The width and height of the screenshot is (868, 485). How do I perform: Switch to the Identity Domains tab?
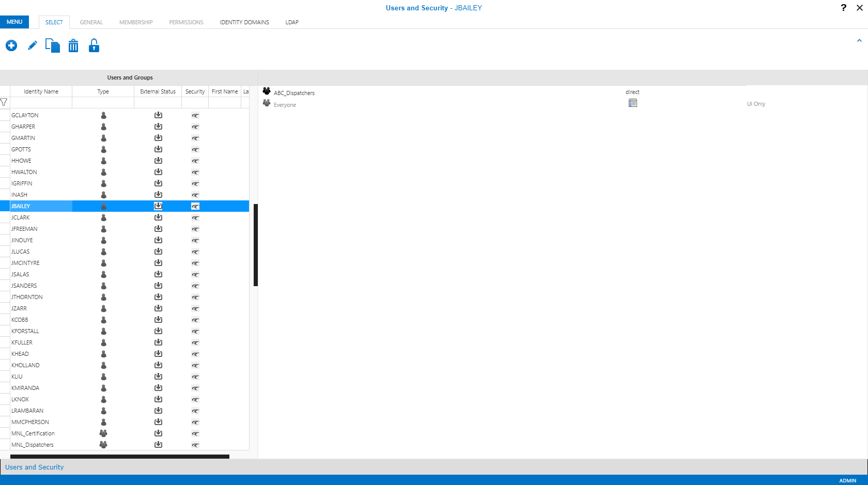[x=244, y=22]
